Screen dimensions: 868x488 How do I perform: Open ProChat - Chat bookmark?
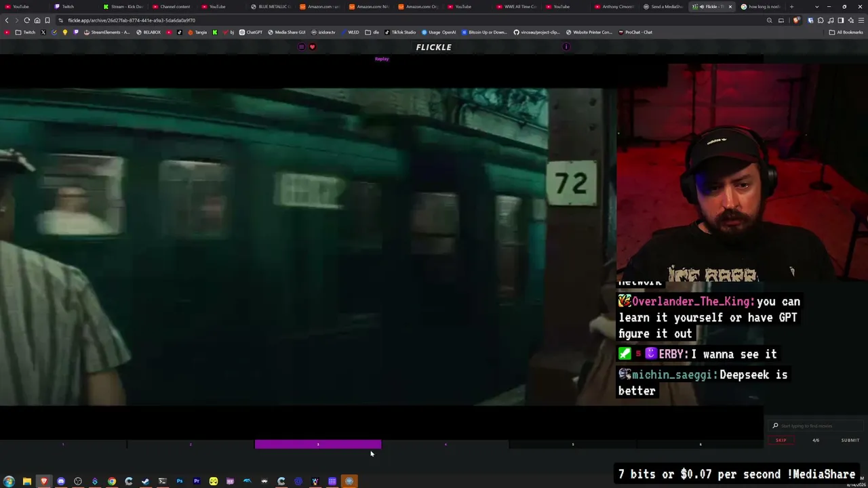[x=635, y=32]
